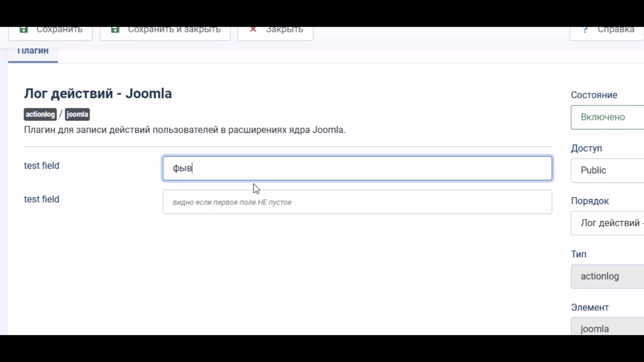Click the Лог действий - Joomla heading
This screenshot has width=644, height=362.
(x=98, y=94)
